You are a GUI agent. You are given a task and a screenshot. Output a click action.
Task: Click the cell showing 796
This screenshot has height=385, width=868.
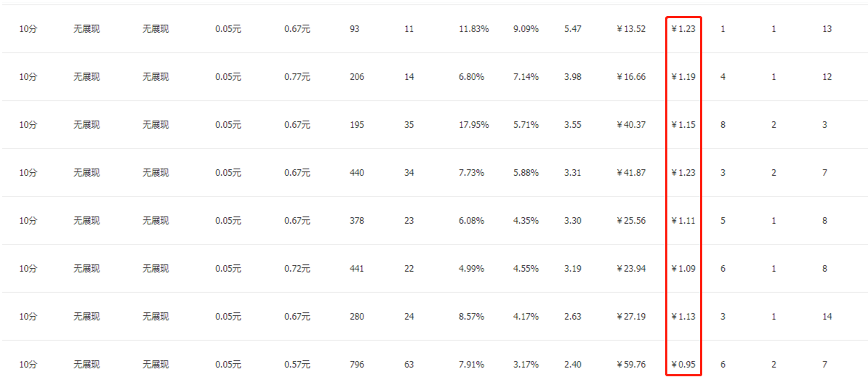[x=357, y=365]
